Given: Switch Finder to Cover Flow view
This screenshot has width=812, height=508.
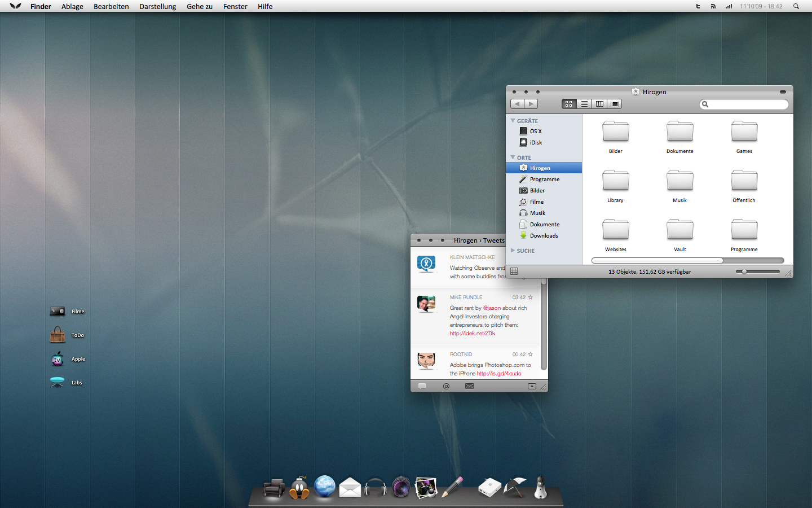Looking at the screenshot, I should 615,104.
